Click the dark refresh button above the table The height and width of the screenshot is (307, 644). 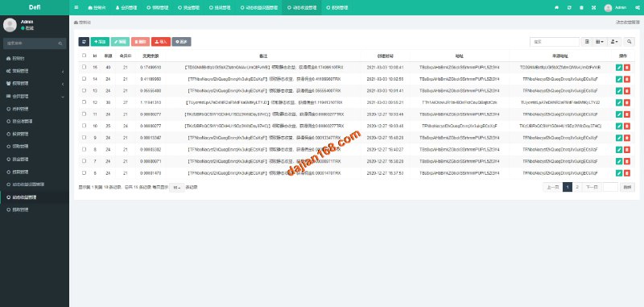coord(84,42)
